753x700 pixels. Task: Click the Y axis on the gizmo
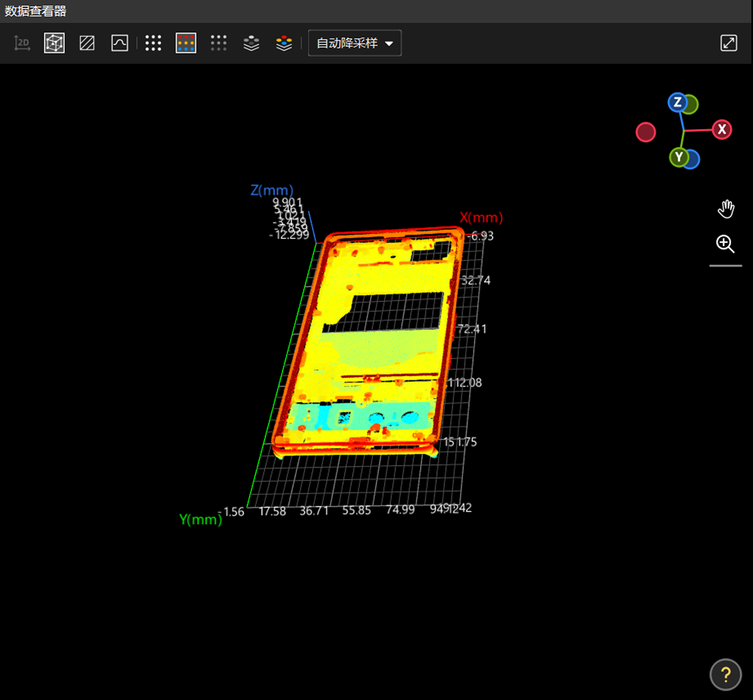[x=679, y=157]
